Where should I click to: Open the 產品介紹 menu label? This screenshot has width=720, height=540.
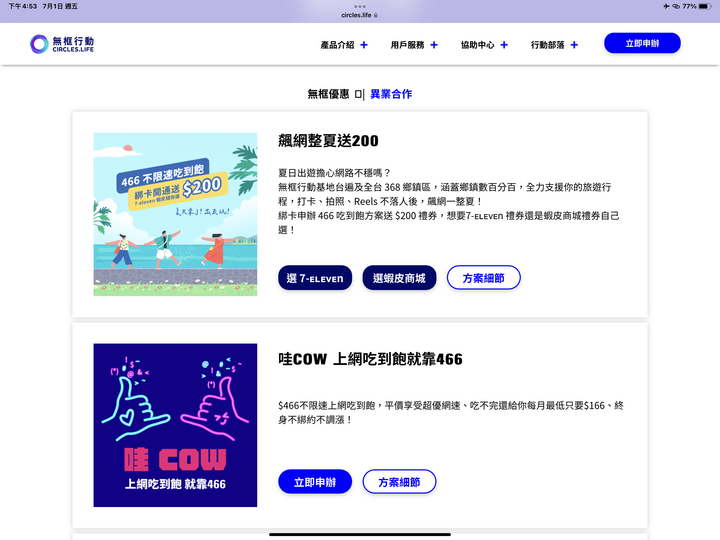pos(338,45)
